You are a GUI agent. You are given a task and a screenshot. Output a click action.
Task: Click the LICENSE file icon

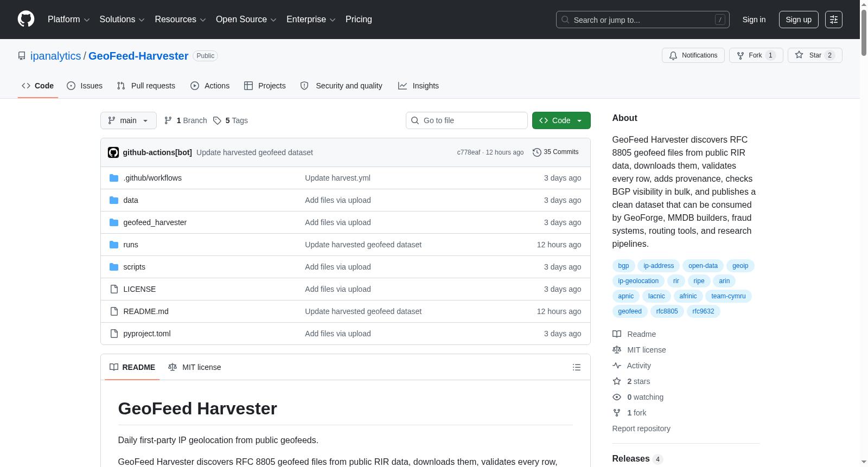(114, 289)
